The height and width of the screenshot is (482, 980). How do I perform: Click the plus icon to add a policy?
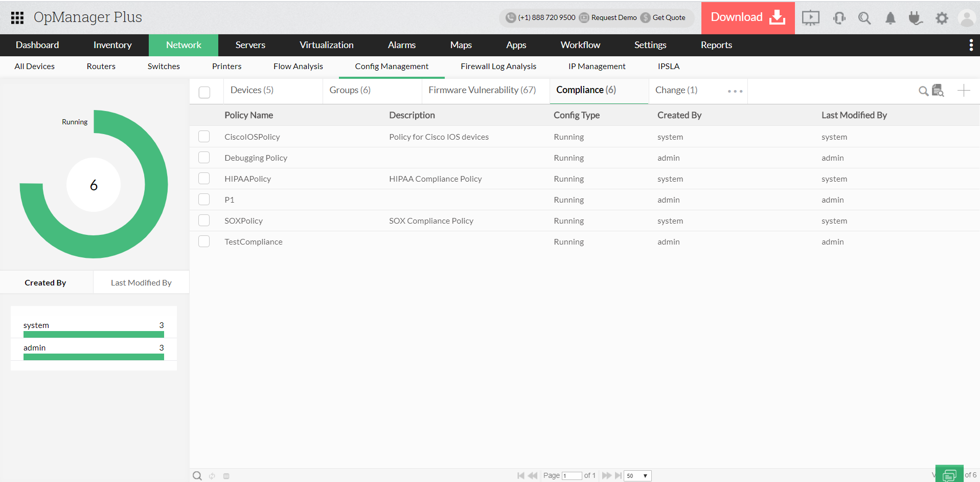[963, 91]
